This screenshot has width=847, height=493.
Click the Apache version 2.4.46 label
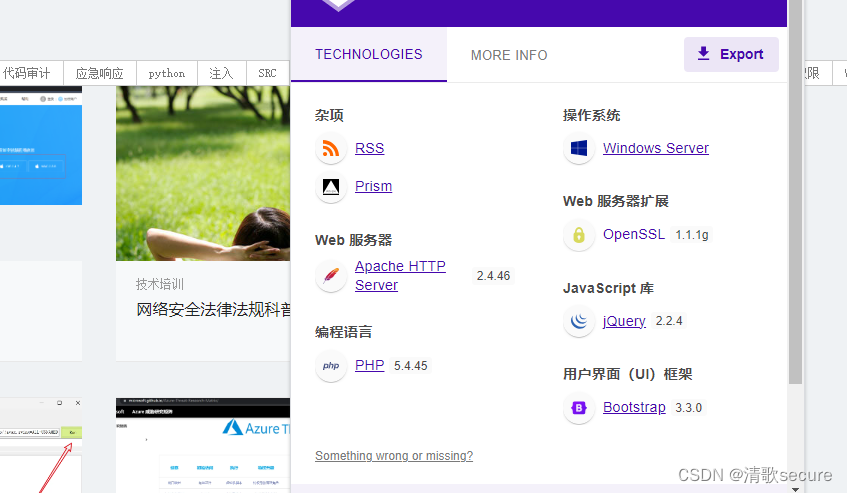click(493, 276)
